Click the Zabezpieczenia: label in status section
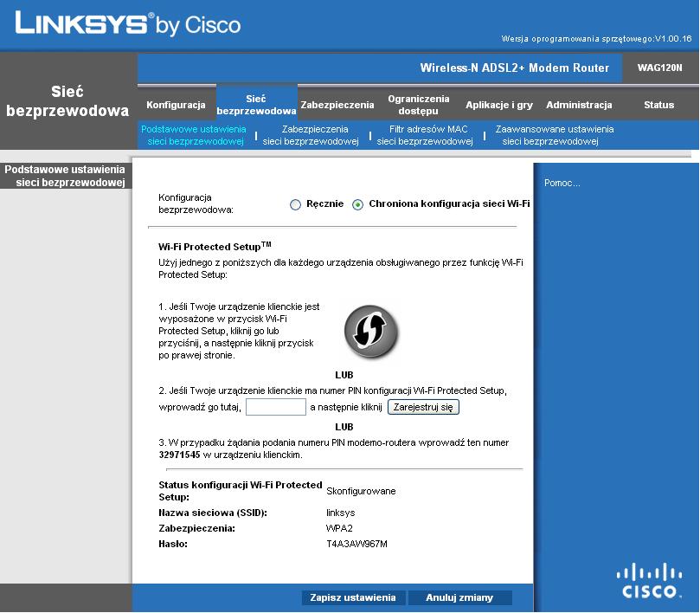Viewport: 700px width, 613px height. pyautogui.click(x=197, y=528)
